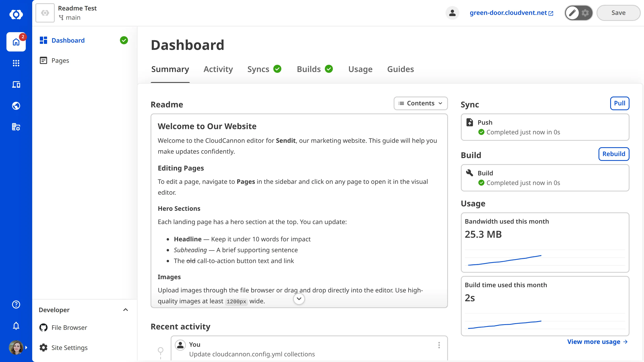Image resolution: width=644 pixels, height=362 pixels.
Task: Click the Bandwidth used this month chart
Action: [545, 257]
